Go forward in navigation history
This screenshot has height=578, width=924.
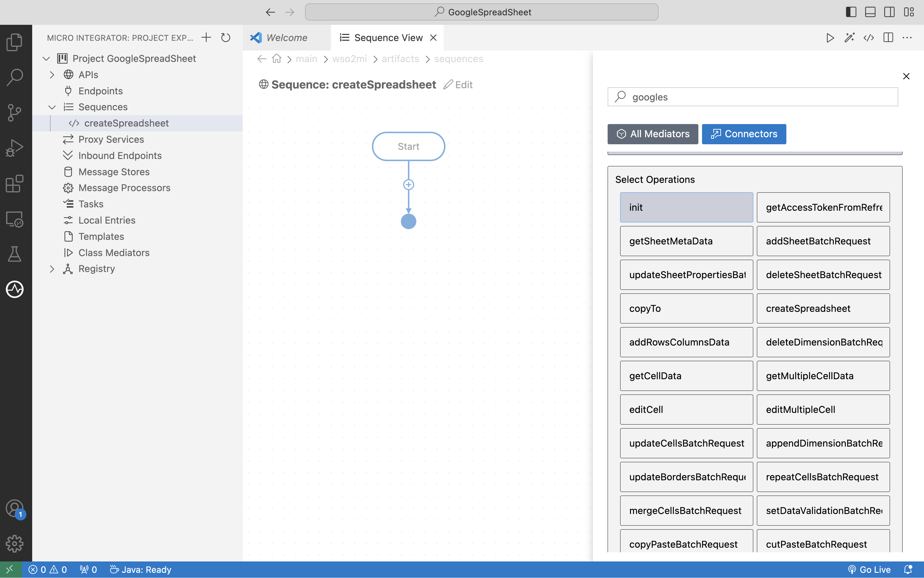[290, 12]
